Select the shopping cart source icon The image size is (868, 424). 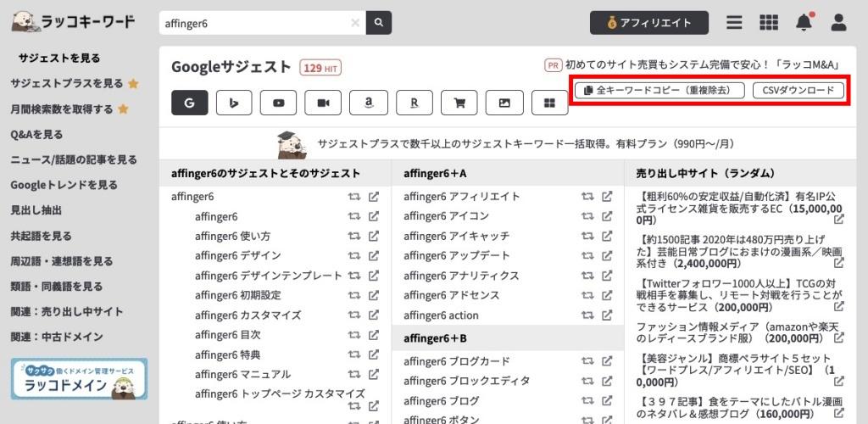tap(459, 103)
